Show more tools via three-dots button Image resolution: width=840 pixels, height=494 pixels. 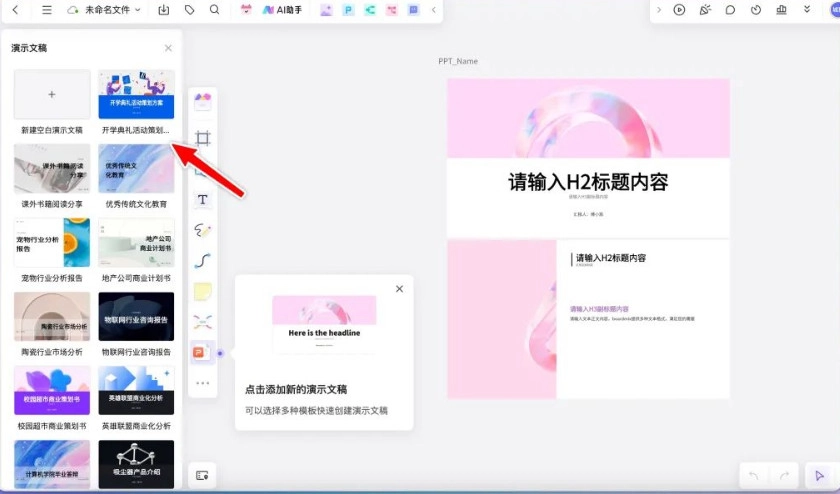click(x=203, y=383)
